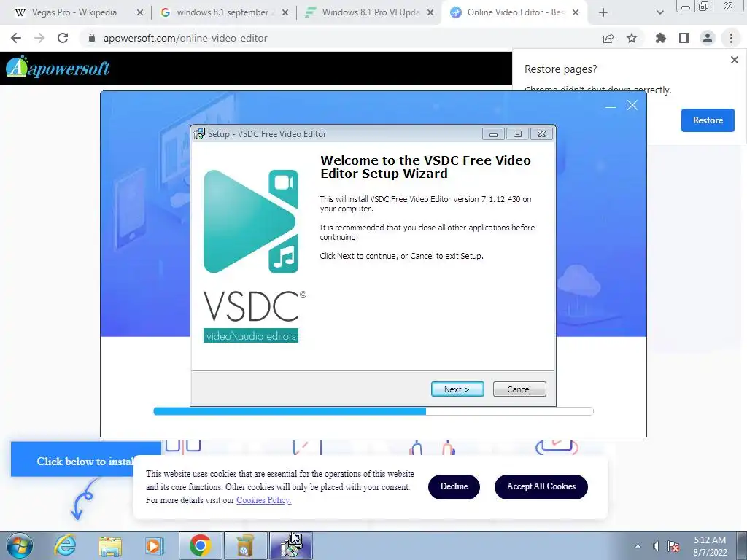Screen dimensions: 747x560
Task: Dismiss the Restore pages popup
Action: [x=734, y=60]
